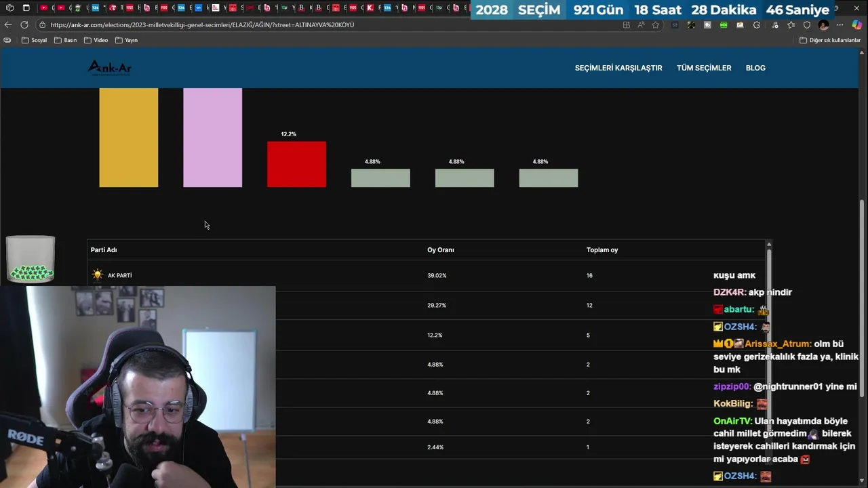The image size is (868, 488).
Task: Select the total votes cell showing 16
Action: point(589,276)
